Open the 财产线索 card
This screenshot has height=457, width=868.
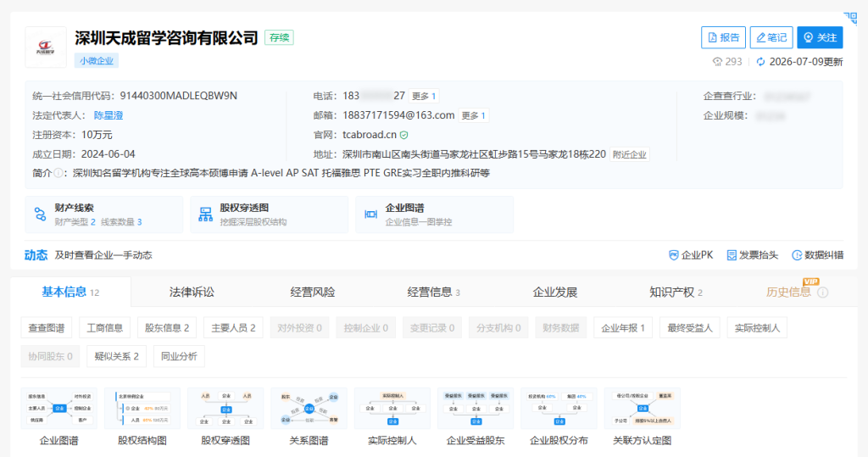pos(104,215)
